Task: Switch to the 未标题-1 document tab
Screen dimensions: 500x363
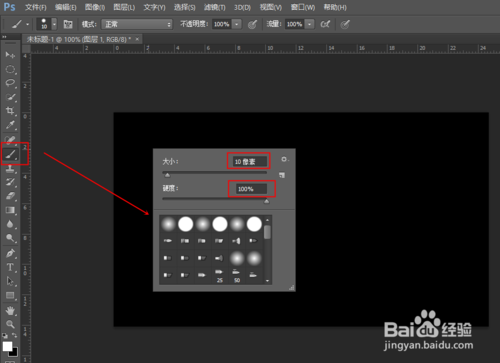Action: pyautogui.click(x=79, y=39)
